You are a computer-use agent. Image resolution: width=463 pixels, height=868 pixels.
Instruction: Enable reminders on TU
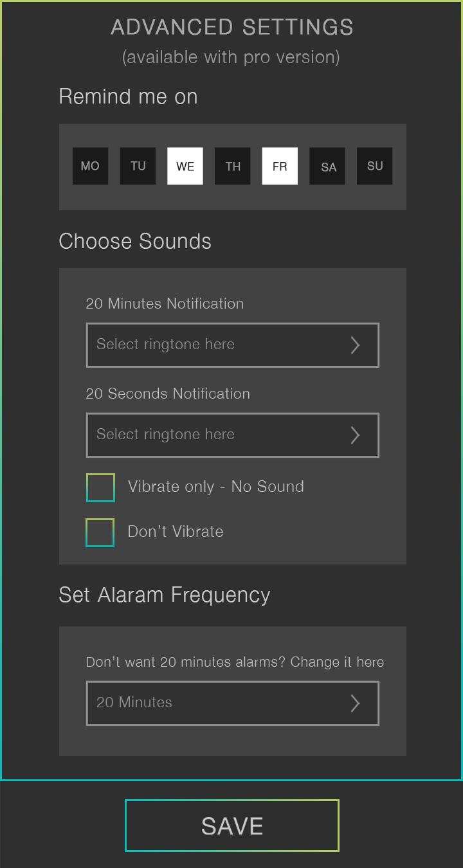pos(138,166)
